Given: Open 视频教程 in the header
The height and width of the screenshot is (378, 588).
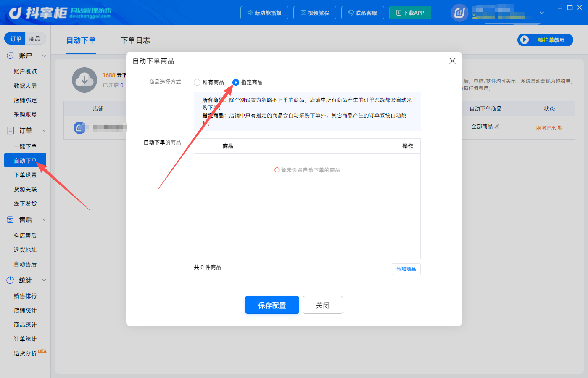Looking at the screenshot, I should (x=315, y=13).
